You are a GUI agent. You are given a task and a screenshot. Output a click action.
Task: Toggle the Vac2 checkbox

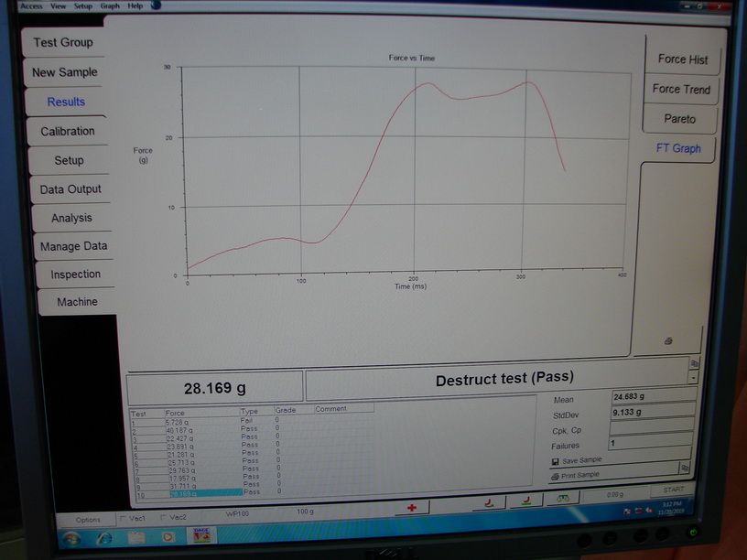pyautogui.click(x=163, y=518)
